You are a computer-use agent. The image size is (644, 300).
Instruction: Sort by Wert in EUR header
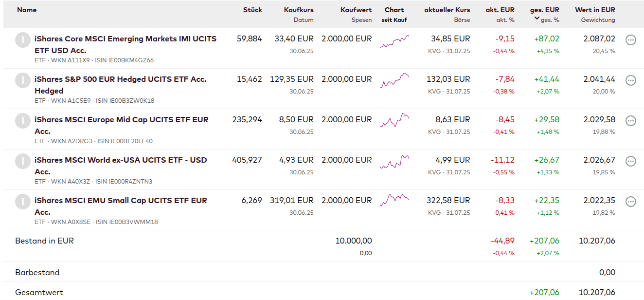point(595,10)
